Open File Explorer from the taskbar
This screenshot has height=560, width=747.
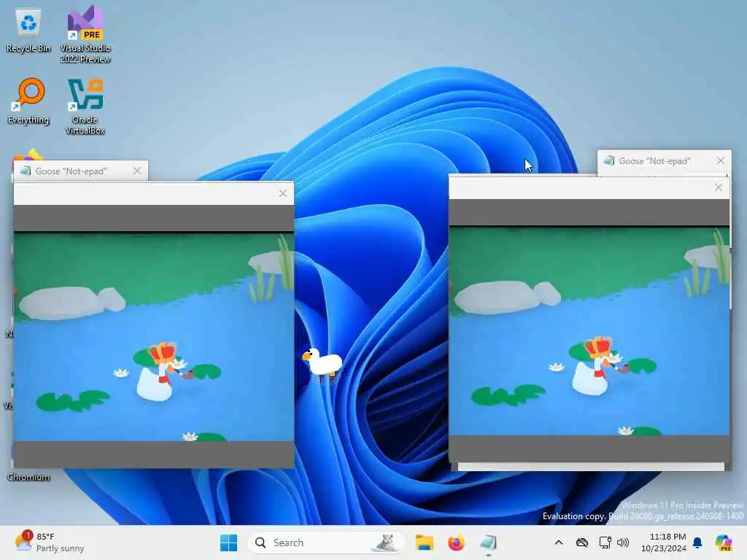(424, 542)
